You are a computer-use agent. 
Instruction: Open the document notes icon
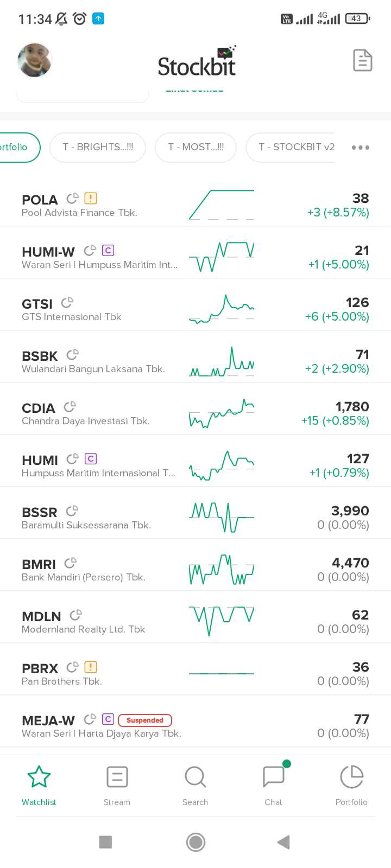click(362, 60)
